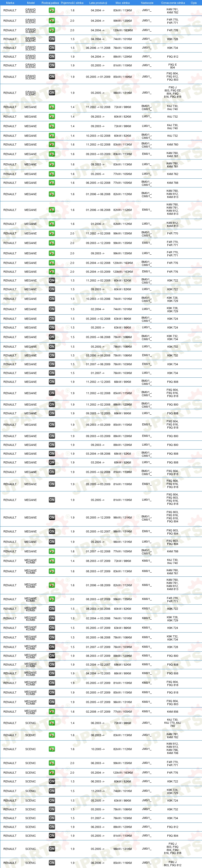Click ON icon in Megane Kombi 88kW/120KM row
The image size is (202, 868).
pos(51,656)
